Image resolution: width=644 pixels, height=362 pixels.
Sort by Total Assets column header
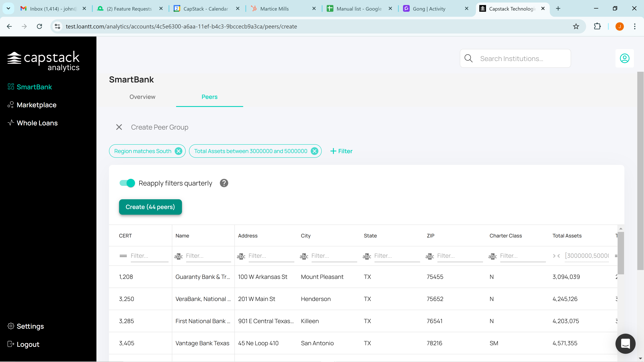[x=567, y=236]
